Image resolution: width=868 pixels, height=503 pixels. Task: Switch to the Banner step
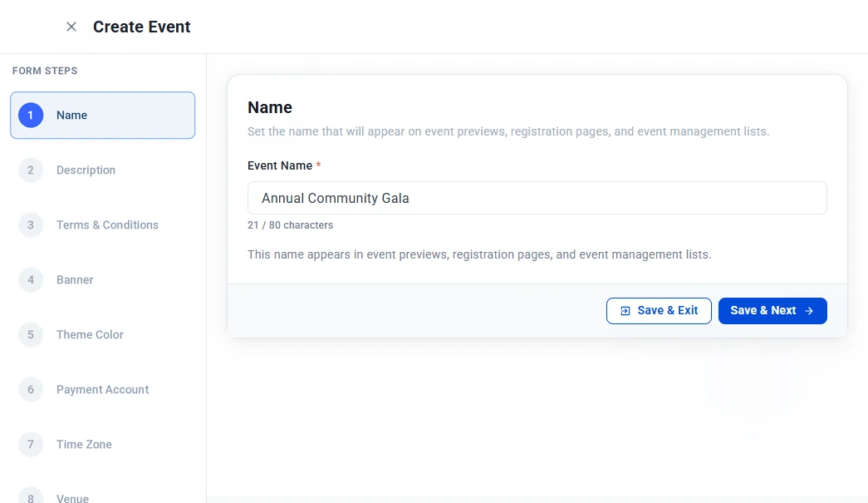tap(102, 279)
